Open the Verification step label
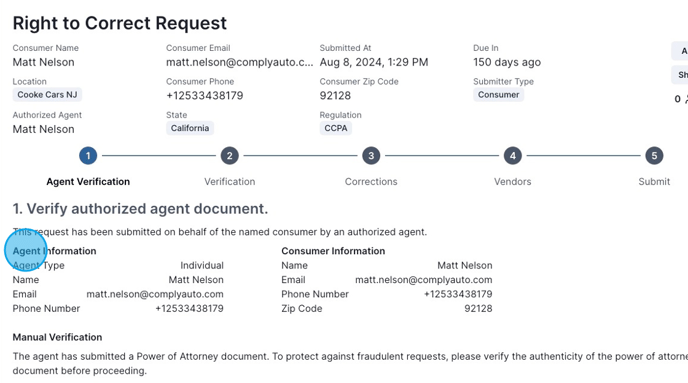The image size is (688, 383). 229,182
